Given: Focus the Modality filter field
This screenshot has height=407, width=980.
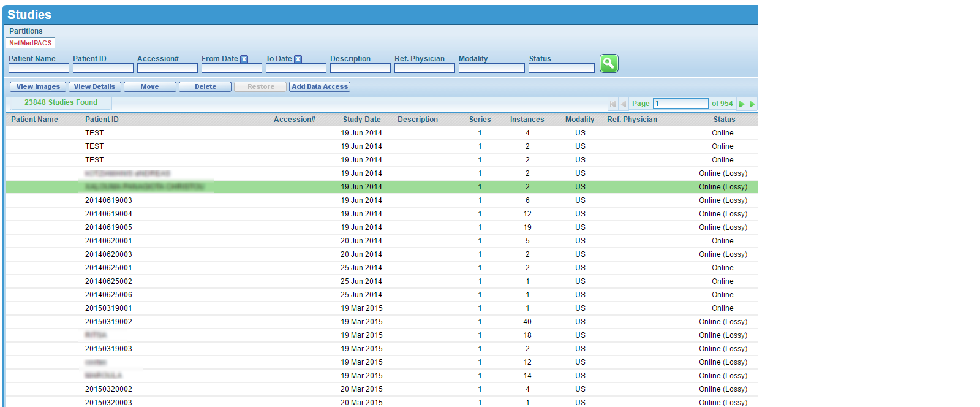Looking at the screenshot, I should coord(492,68).
